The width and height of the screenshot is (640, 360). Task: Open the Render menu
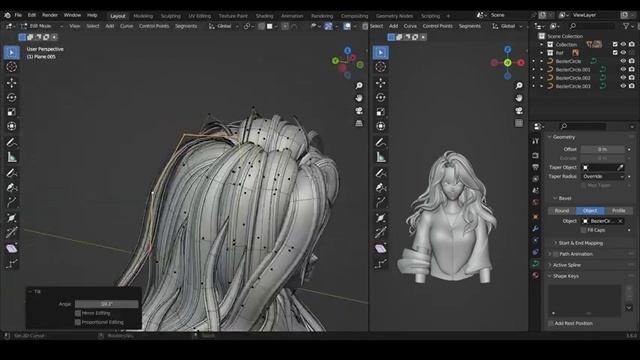click(50, 15)
